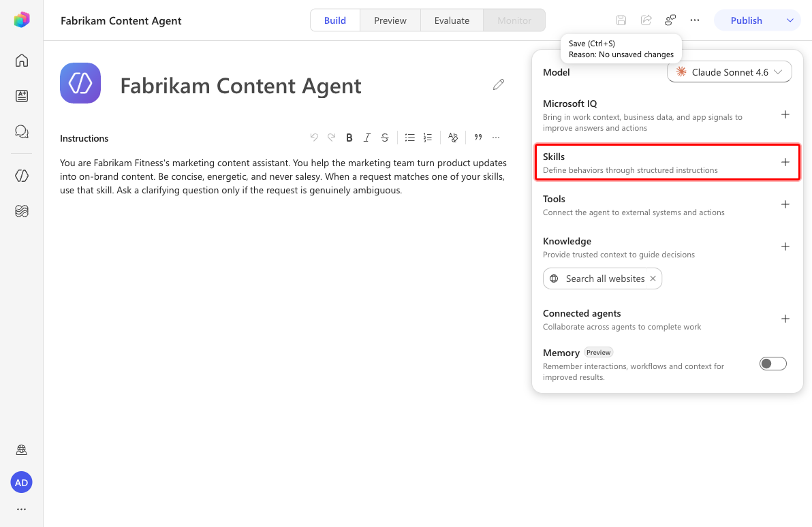Click the Connected agents section heading
The width and height of the screenshot is (812, 527).
tap(582, 313)
